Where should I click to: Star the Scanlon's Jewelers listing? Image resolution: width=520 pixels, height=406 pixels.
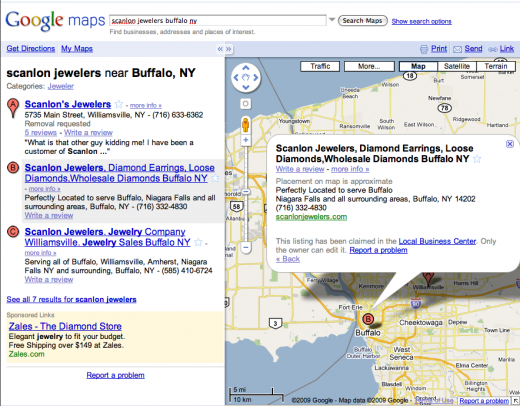[119, 104]
